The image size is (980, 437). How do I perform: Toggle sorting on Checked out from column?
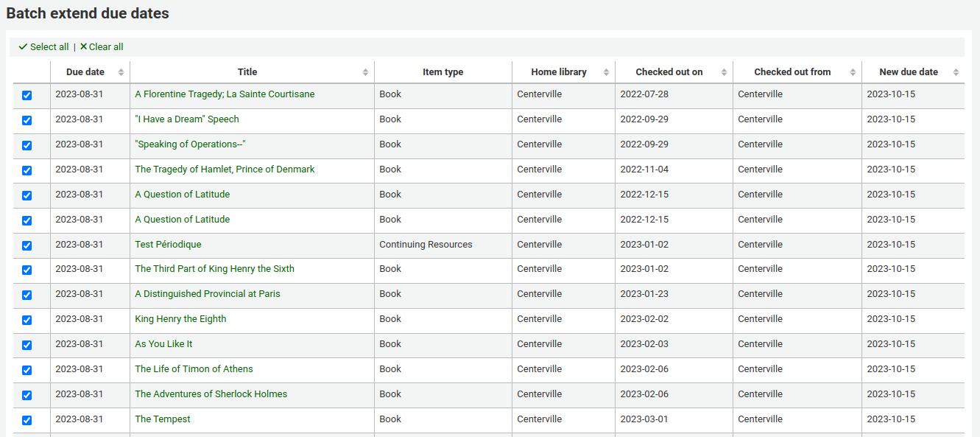(x=851, y=71)
